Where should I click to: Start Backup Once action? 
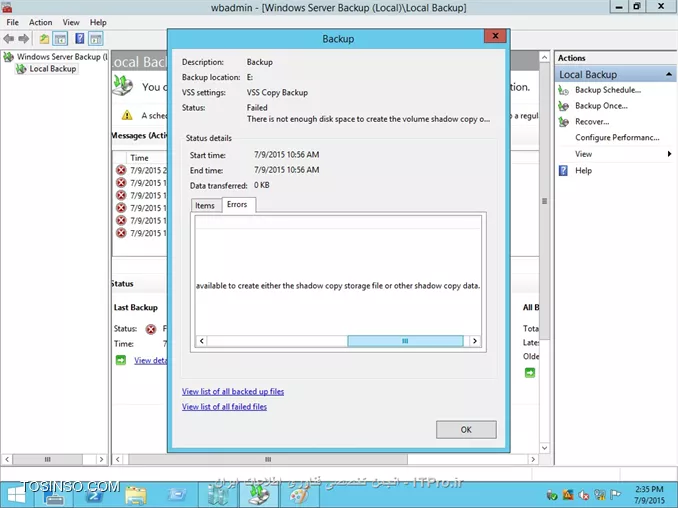(x=601, y=106)
